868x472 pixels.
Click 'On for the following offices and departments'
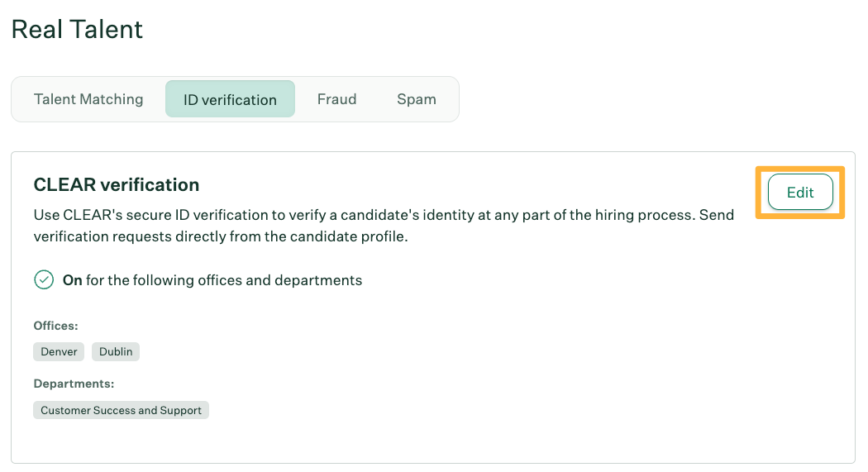coord(212,280)
